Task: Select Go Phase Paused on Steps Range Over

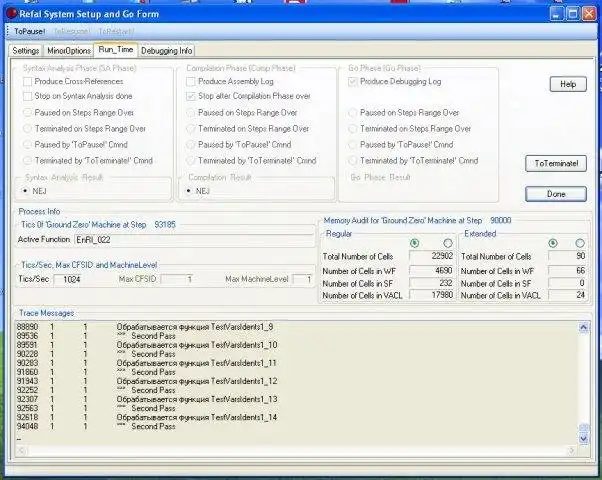Action: pos(352,113)
